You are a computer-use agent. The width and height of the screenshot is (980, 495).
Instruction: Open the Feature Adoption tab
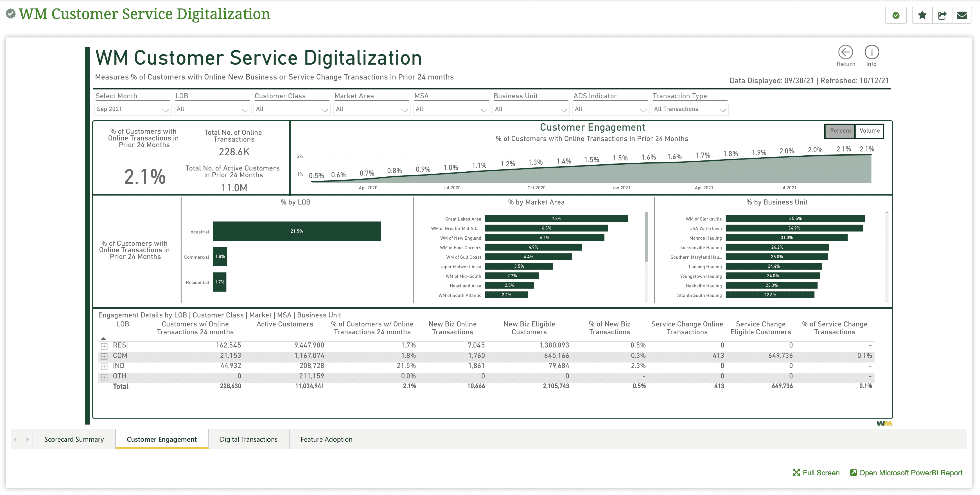(x=326, y=439)
